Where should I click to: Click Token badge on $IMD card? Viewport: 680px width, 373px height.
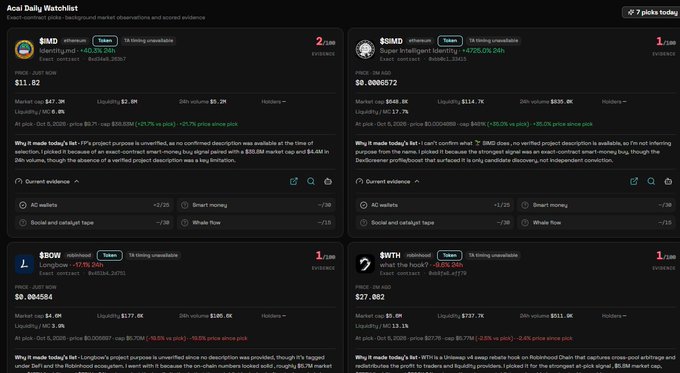[105, 41]
